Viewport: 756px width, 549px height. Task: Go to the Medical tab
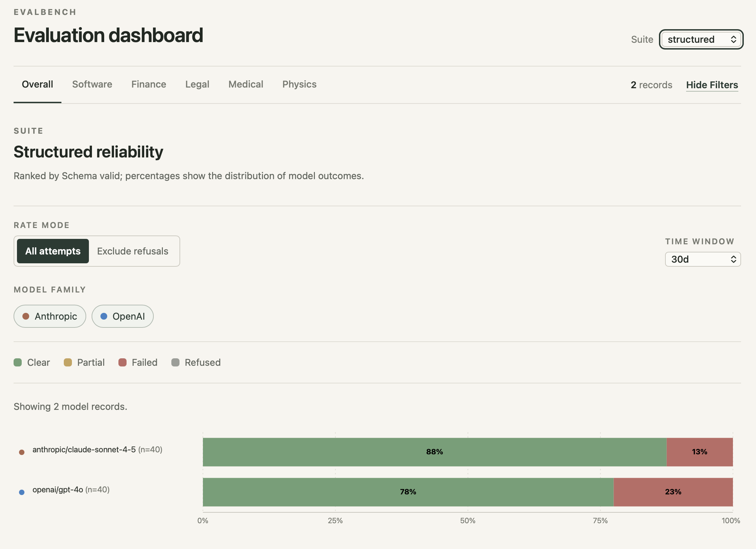(x=246, y=84)
